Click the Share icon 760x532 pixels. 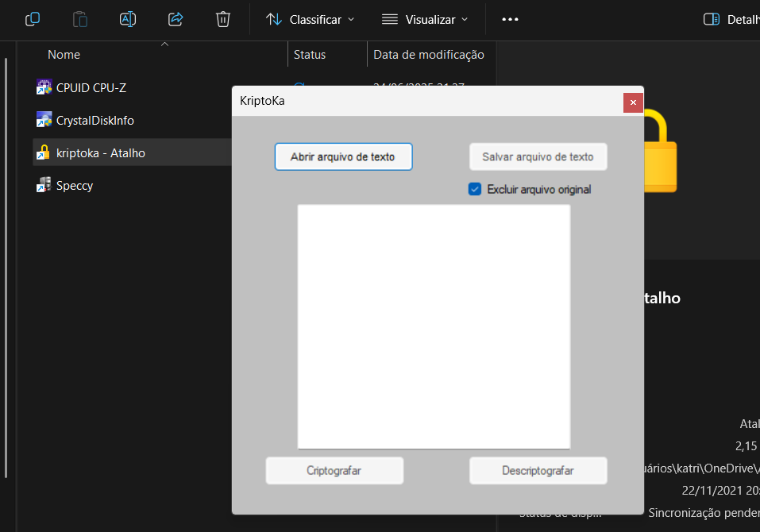[x=175, y=19]
